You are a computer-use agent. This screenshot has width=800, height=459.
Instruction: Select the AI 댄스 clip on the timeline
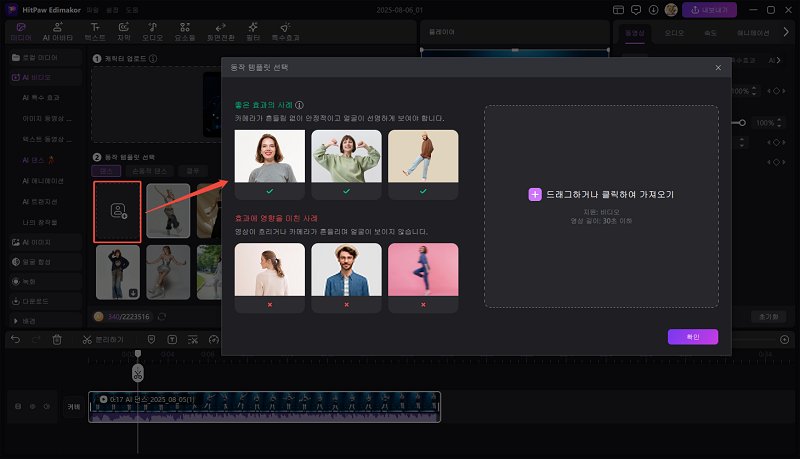[x=264, y=406]
